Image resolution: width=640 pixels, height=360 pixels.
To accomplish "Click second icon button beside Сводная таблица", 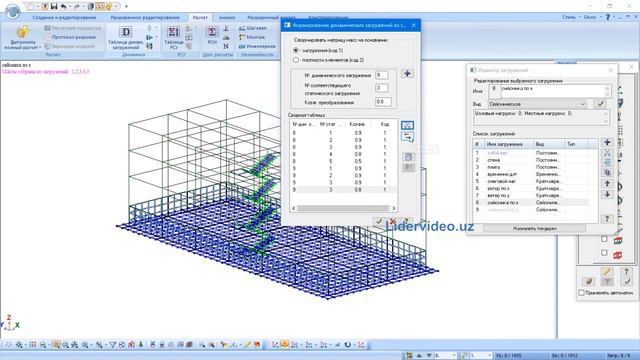I will point(407,136).
